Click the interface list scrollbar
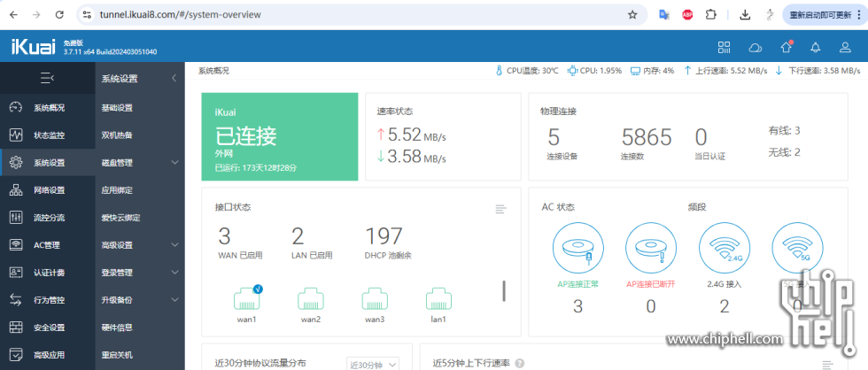Screen dimensions: 868x370 pos(504,291)
